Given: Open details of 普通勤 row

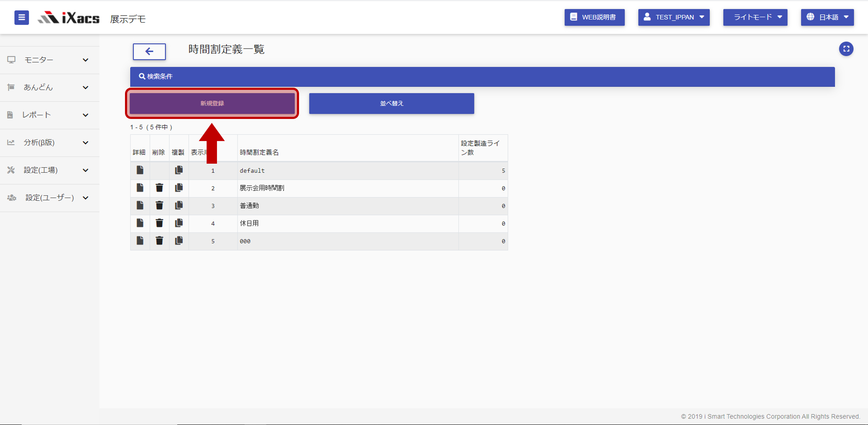Looking at the screenshot, I should coord(140,205).
